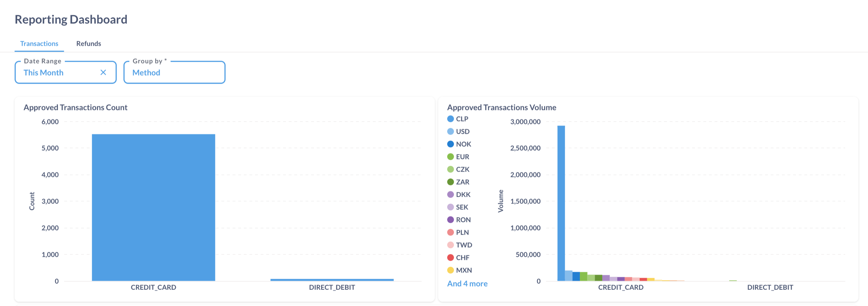The width and height of the screenshot is (868, 306).
Task: Clear the This Month date range filter
Action: [103, 73]
